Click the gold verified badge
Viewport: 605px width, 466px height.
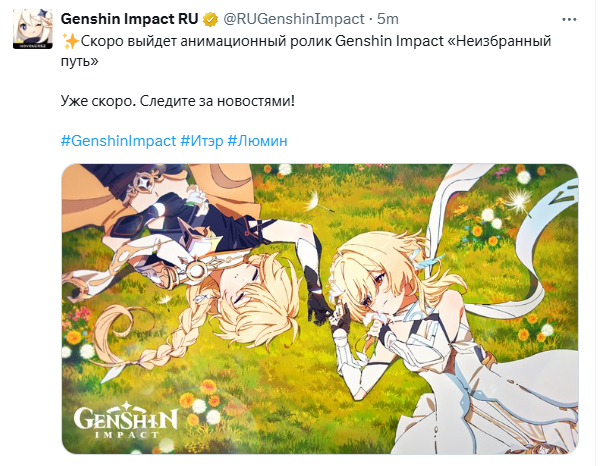point(210,19)
